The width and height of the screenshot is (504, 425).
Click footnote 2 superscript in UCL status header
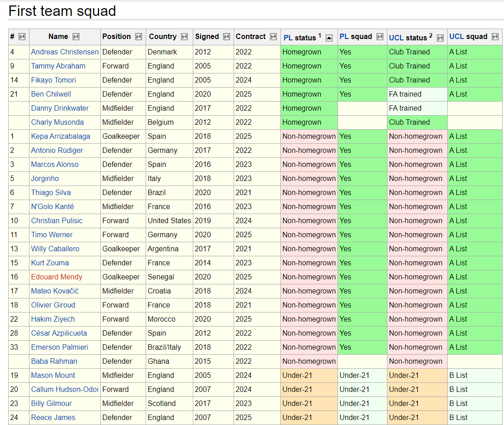coord(431,35)
